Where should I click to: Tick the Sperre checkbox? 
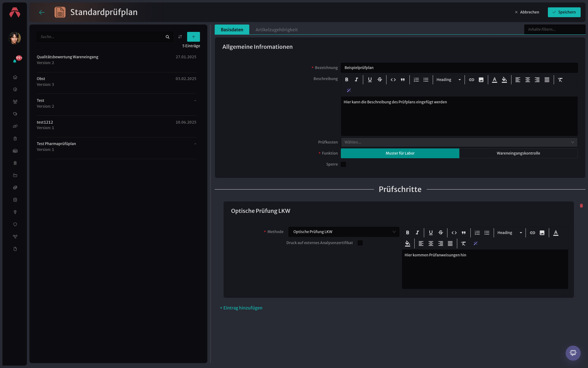pyautogui.click(x=343, y=164)
